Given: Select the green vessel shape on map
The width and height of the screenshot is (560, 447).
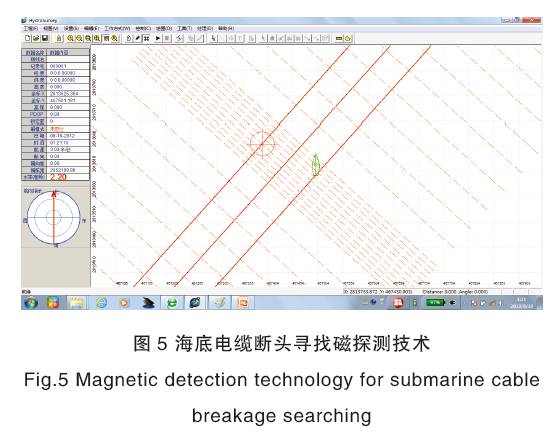Looking at the screenshot, I should [315, 165].
